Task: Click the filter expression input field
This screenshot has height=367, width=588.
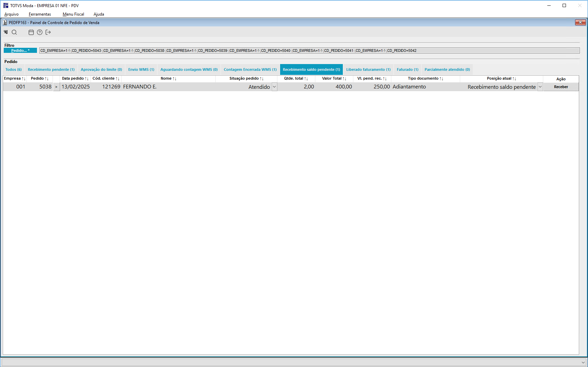Action: point(309,50)
